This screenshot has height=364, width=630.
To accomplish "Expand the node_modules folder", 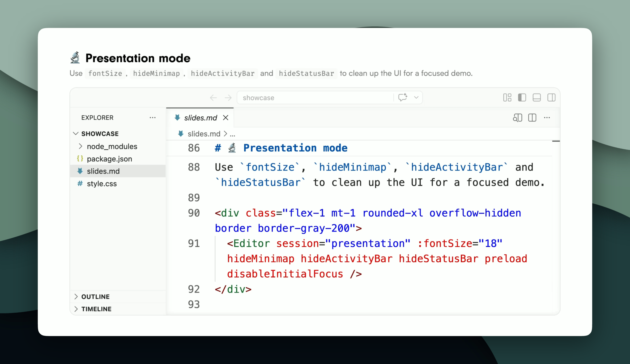I will coord(112,146).
